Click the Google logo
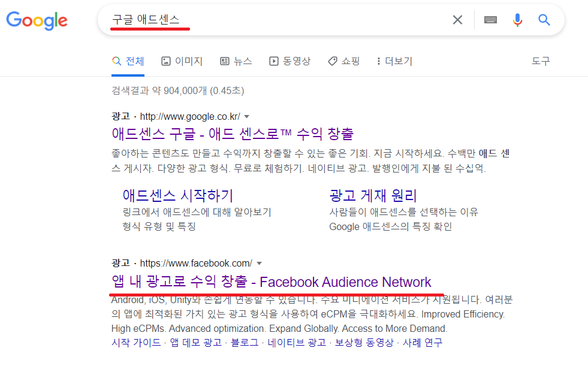Image resolution: width=588 pixels, height=366 pixels. click(x=37, y=20)
